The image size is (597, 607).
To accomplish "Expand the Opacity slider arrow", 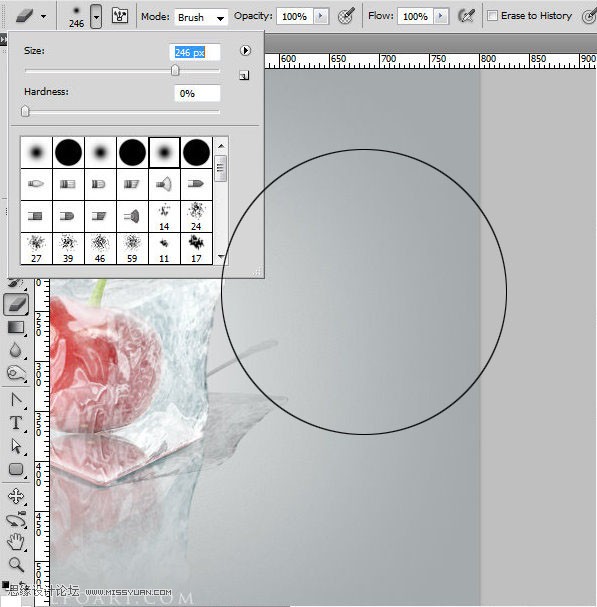I will [x=321, y=16].
